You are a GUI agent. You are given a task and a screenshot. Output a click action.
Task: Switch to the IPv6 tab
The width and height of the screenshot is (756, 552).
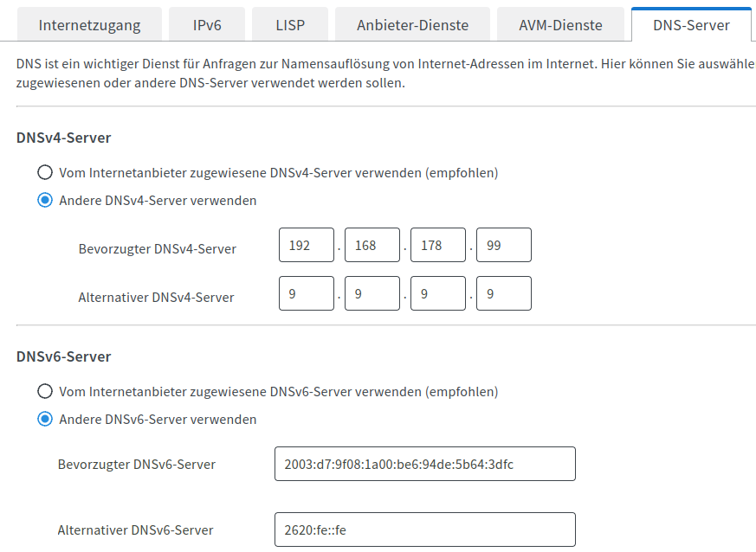coord(207,25)
